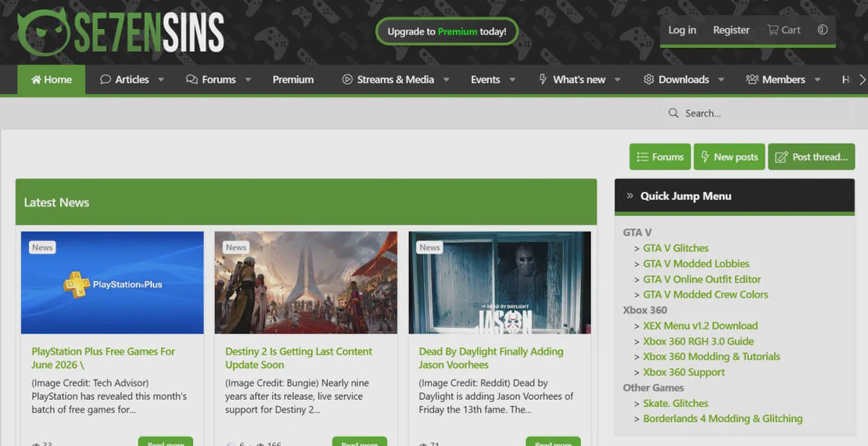868x446 pixels.
Task: Click the Quick Jump Menu header
Action: click(734, 196)
